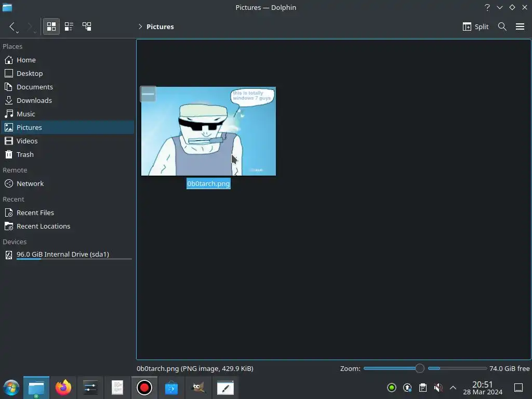Viewport: 532px width, 399px height.
Task: Click the 0b0tarch.png filename label
Action: [x=208, y=183]
